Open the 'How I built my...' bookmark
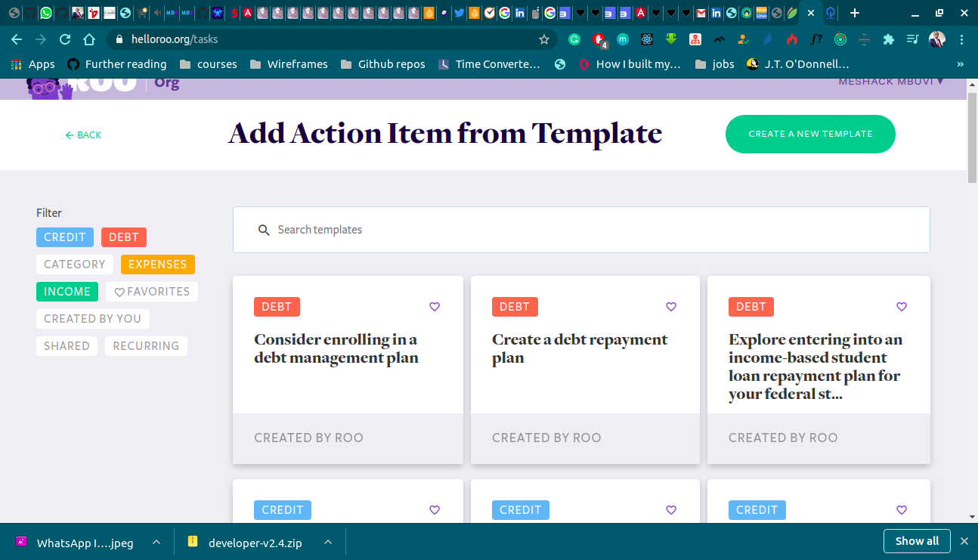978x560 pixels. pos(630,64)
